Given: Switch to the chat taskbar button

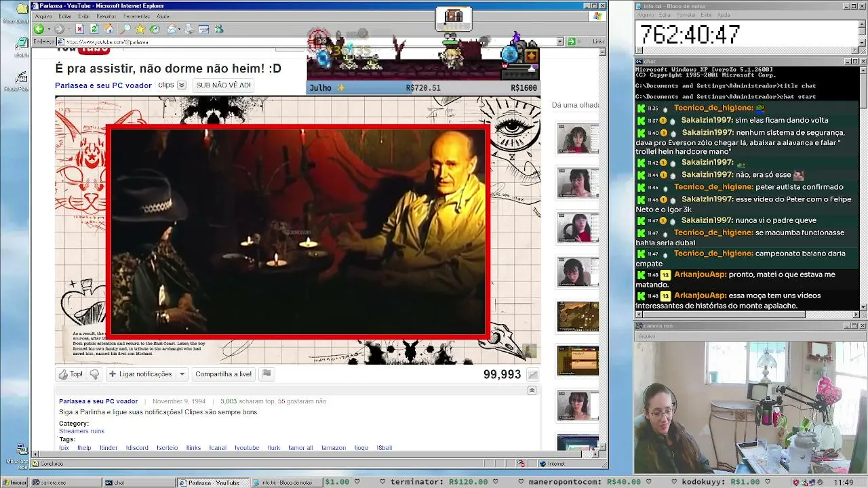Looking at the screenshot, I should point(138,483).
